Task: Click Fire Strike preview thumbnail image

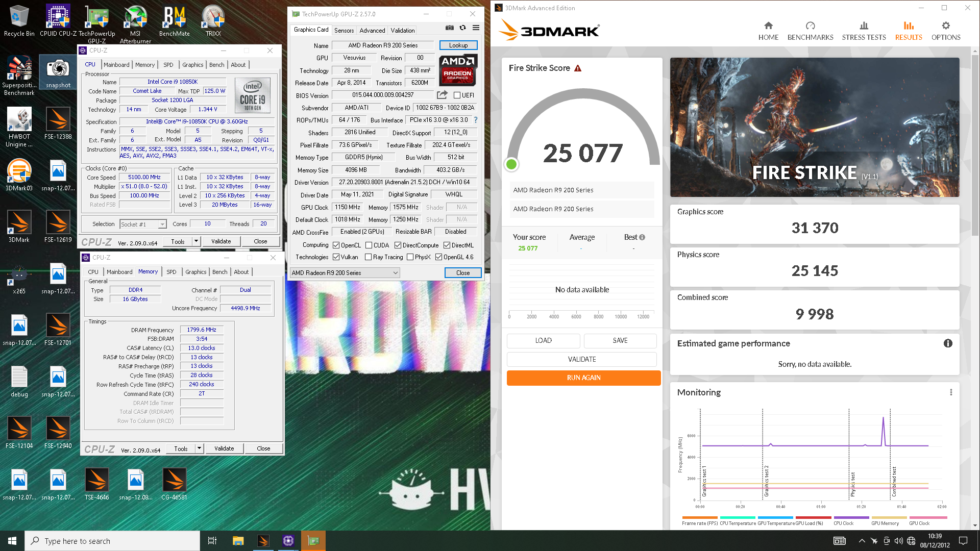Action: click(x=815, y=127)
